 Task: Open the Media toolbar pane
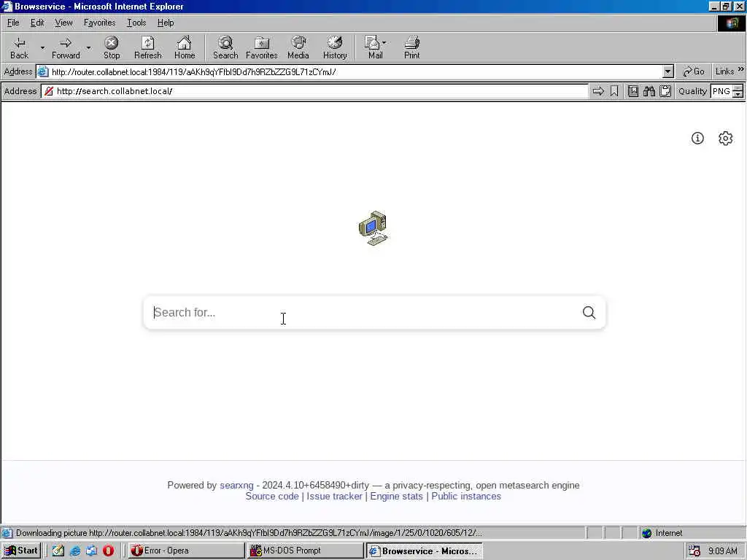click(x=298, y=47)
